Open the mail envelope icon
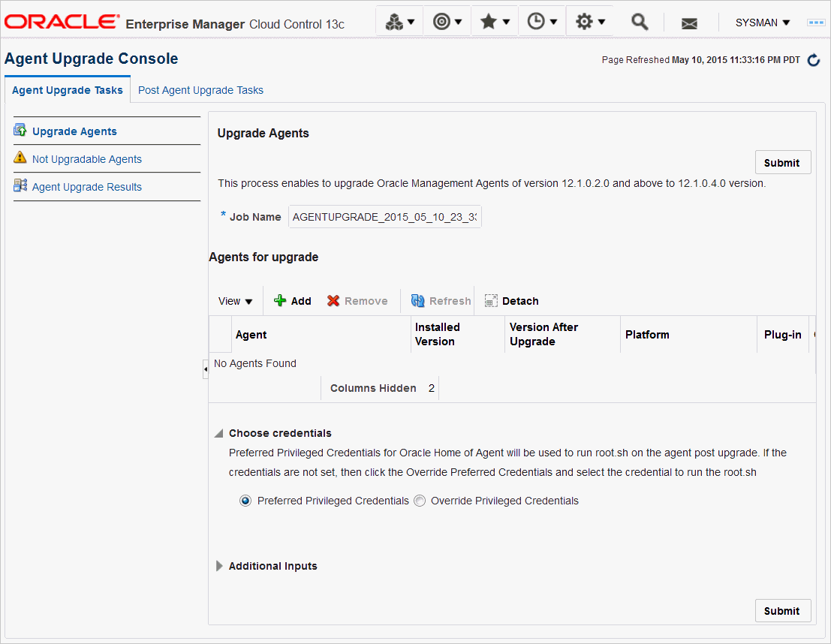Image resolution: width=831 pixels, height=644 pixels. [x=689, y=23]
